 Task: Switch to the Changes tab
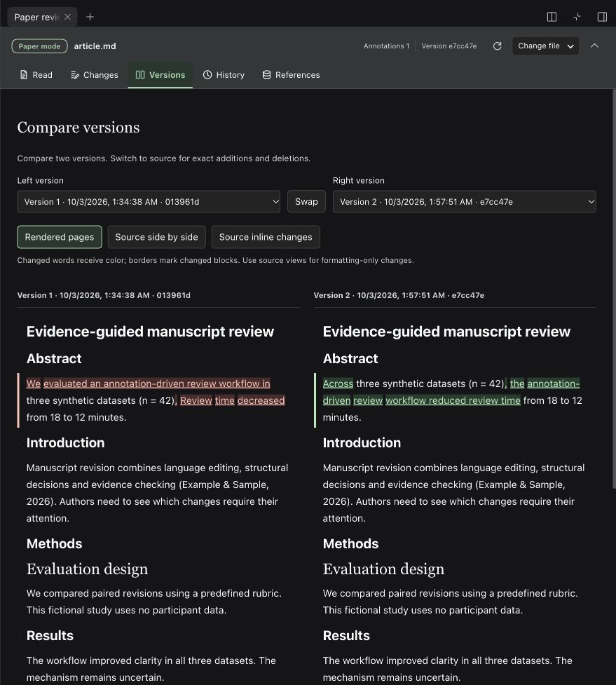[95, 75]
